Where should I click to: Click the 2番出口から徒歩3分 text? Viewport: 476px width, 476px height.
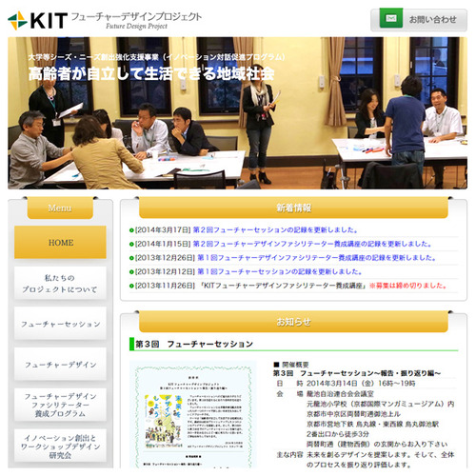point(338,434)
